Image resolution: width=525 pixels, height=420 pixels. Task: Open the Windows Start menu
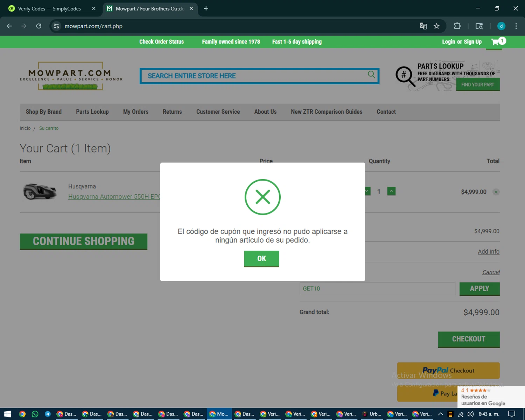[7, 414]
